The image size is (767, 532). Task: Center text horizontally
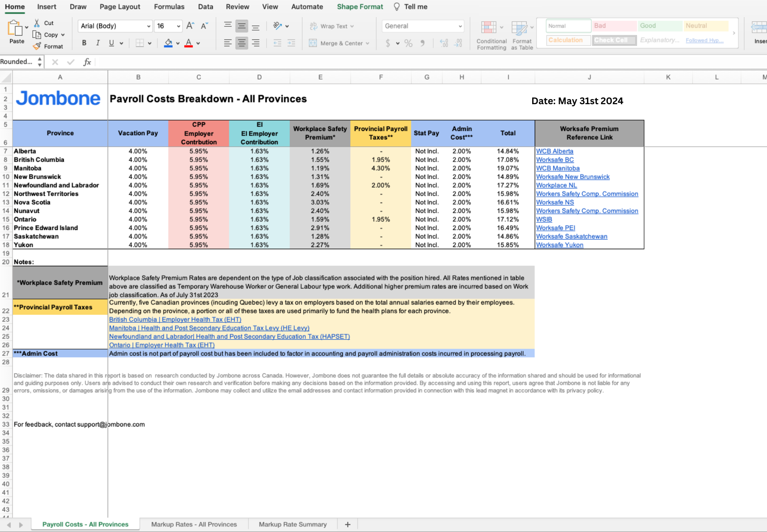tap(242, 43)
